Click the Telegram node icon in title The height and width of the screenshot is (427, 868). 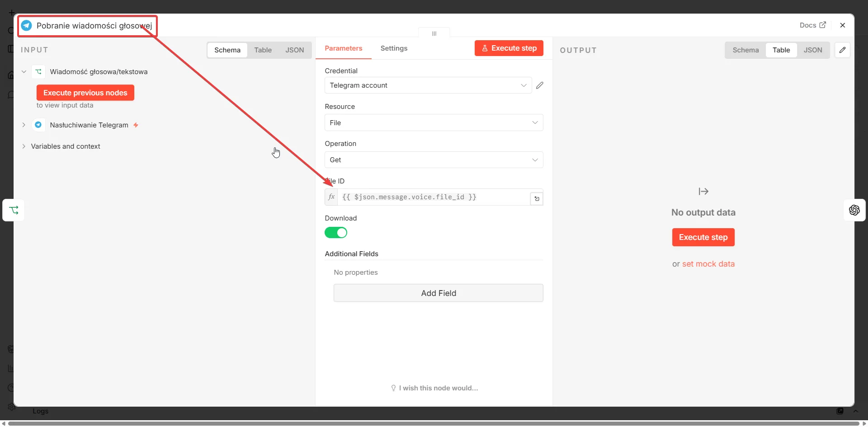coord(27,26)
